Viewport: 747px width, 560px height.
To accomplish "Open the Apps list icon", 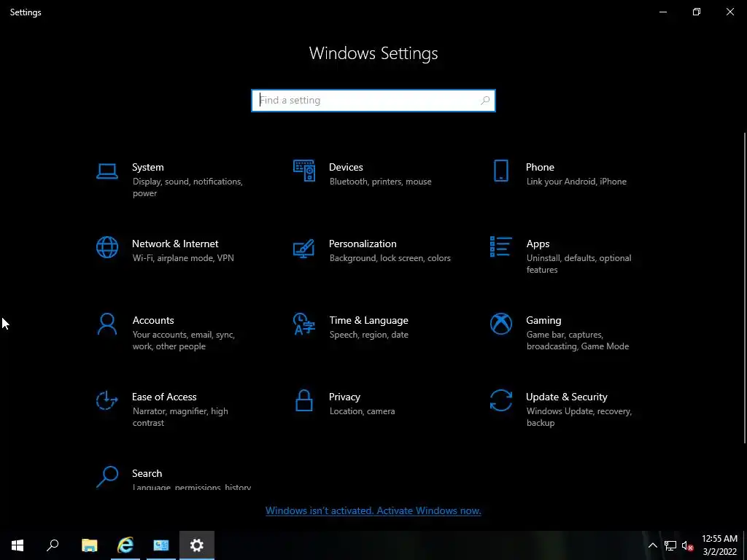I will [x=500, y=246].
